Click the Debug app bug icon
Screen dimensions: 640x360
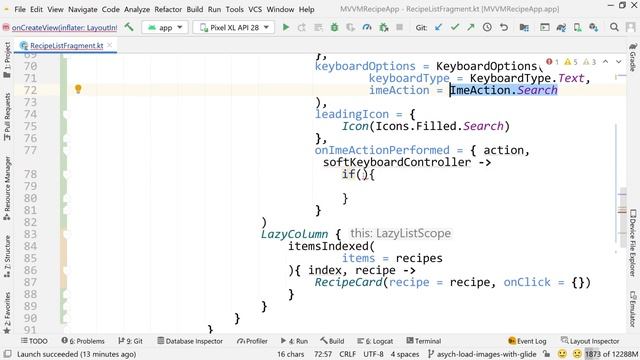[334, 27]
